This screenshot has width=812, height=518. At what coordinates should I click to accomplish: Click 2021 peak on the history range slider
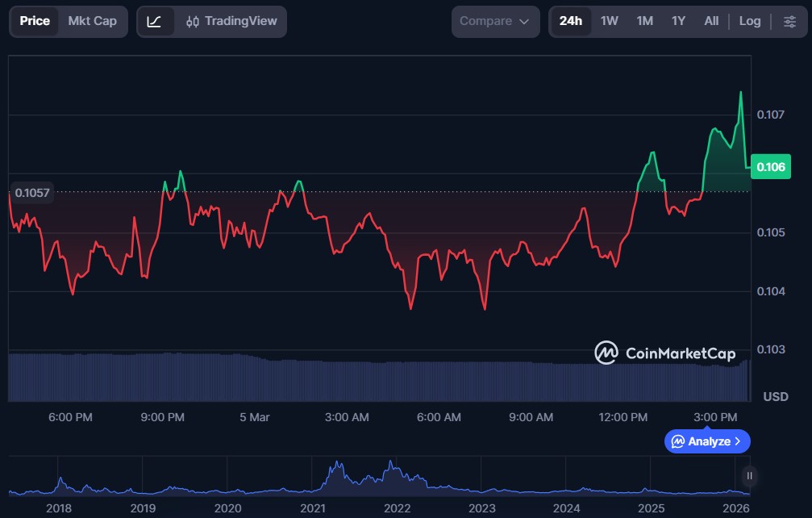[337, 468]
